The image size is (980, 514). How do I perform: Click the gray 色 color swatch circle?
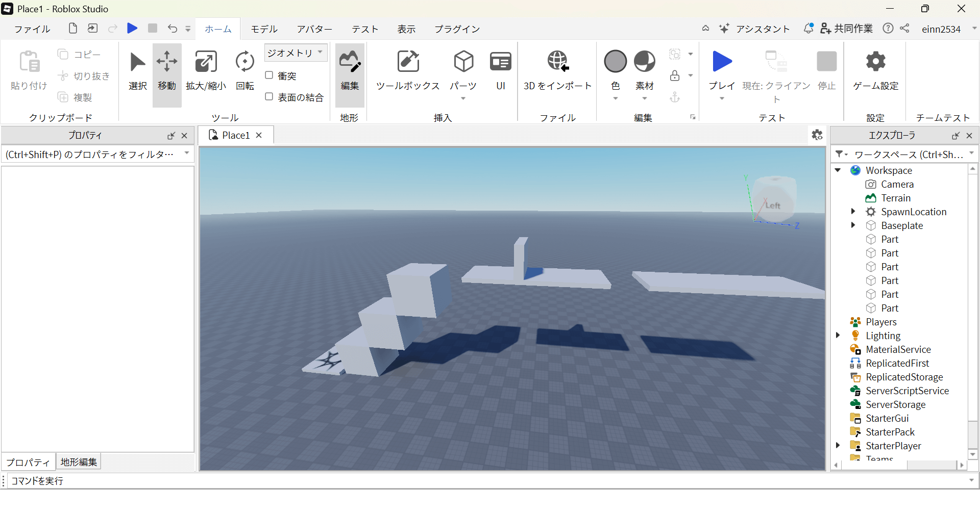[x=616, y=62]
